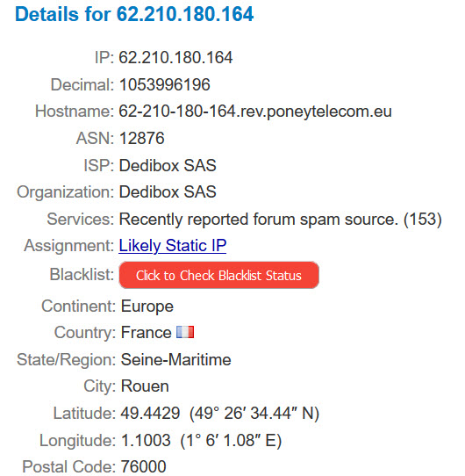Image resolution: width=465 pixels, height=476 pixels.
Task: Click the ISP value Dedibox SAS
Action: [x=168, y=165]
